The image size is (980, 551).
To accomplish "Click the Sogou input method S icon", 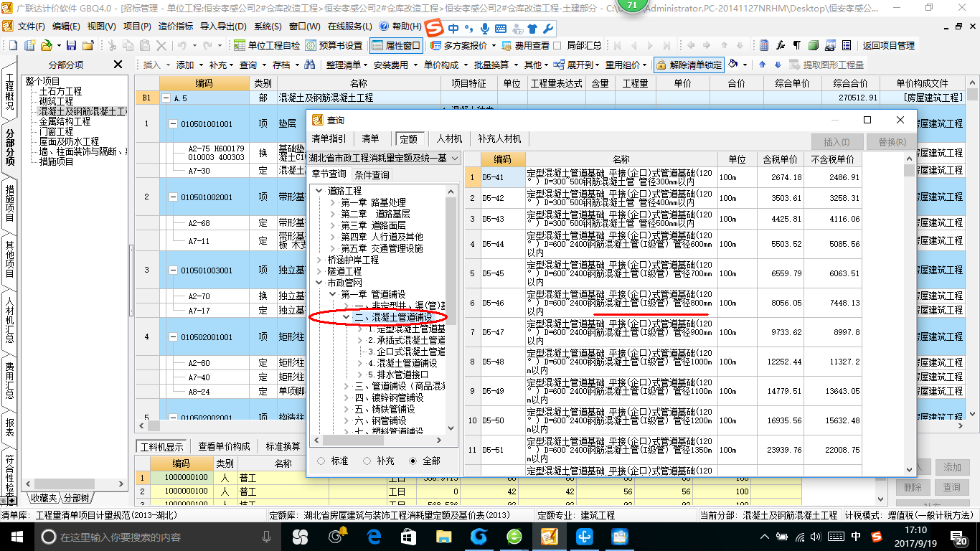I will click(433, 28).
